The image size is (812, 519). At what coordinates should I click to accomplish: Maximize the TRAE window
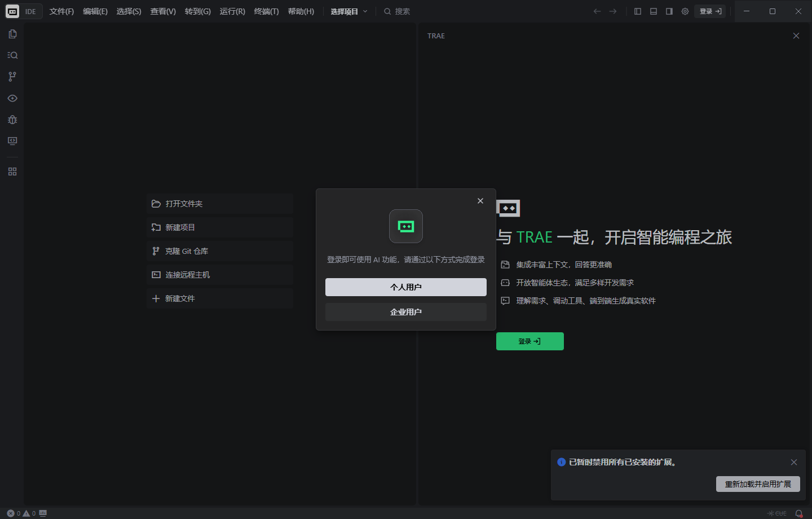click(x=773, y=11)
